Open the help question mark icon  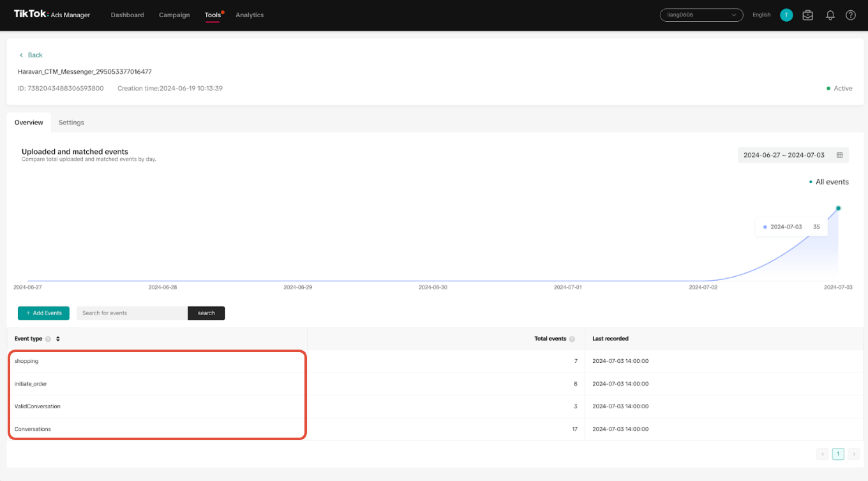851,15
